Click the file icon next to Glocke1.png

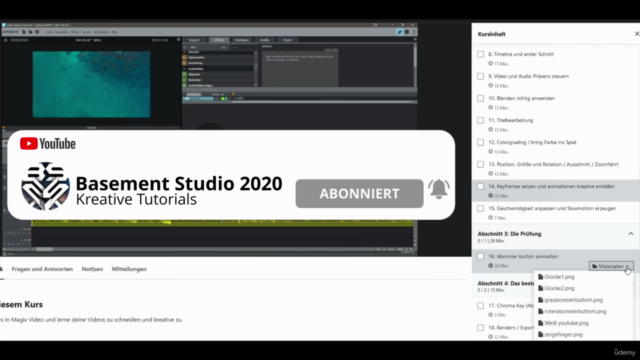pyautogui.click(x=540, y=277)
